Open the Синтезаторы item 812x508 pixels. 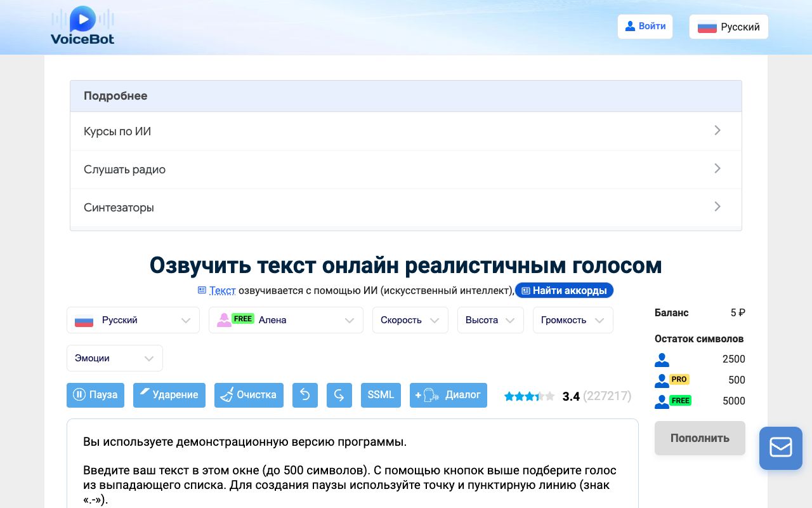tap(406, 208)
